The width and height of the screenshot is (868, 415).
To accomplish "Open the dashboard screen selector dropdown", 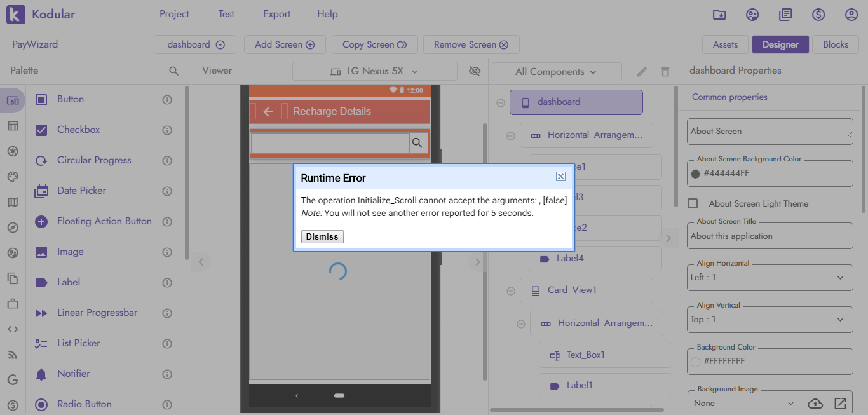I will click(x=195, y=44).
